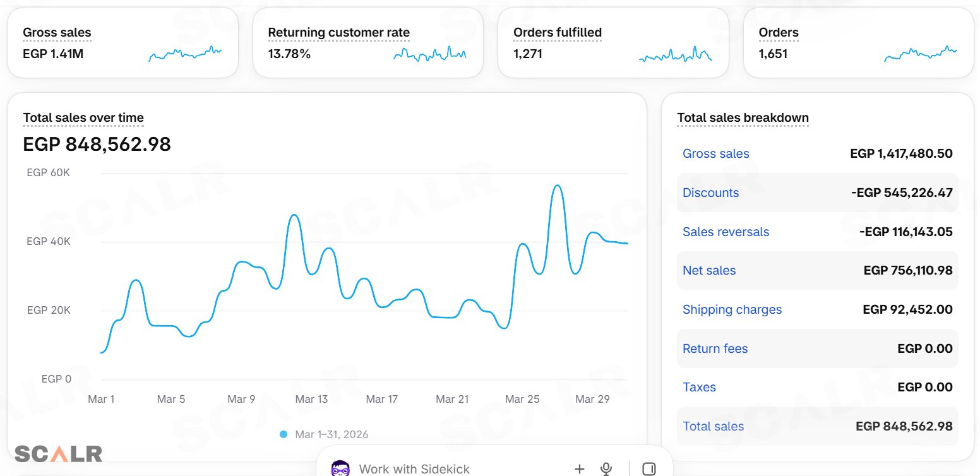The width and height of the screenshot is (980, 476).
Task: Open the Sidekick panel toggle icon
Action: [x=648, y=468]
